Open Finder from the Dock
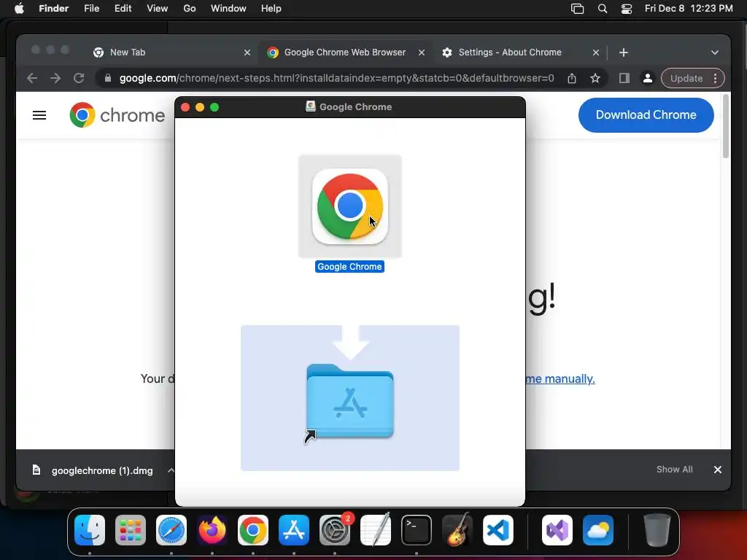The image size is (747, 560). tap(90, 530)
